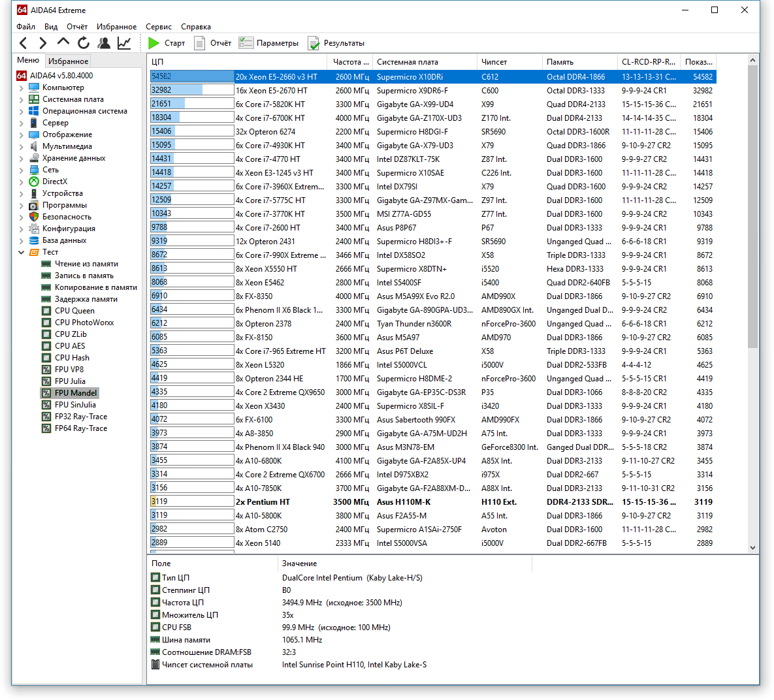Click the Значение column header in details
The height and width of the screenshot is (700, 774).
[x=405, y=564]
